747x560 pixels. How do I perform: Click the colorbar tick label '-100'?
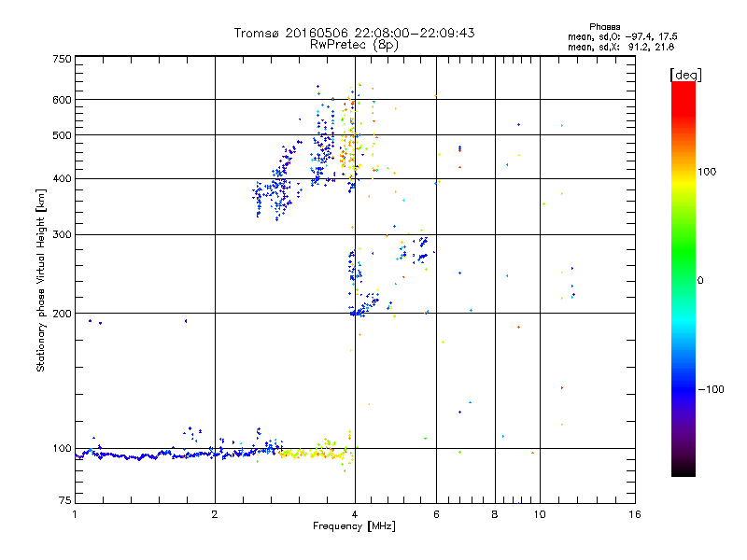(x=711, y=389)
